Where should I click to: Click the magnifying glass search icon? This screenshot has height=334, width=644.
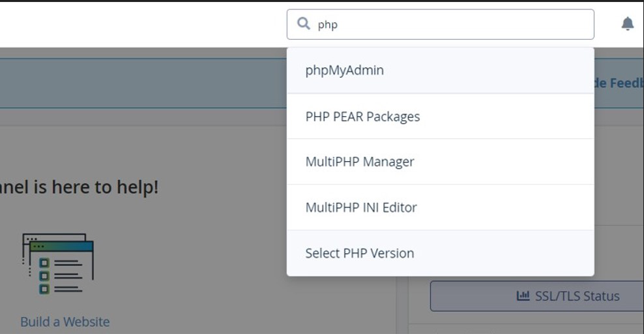(x=303, y=24)
